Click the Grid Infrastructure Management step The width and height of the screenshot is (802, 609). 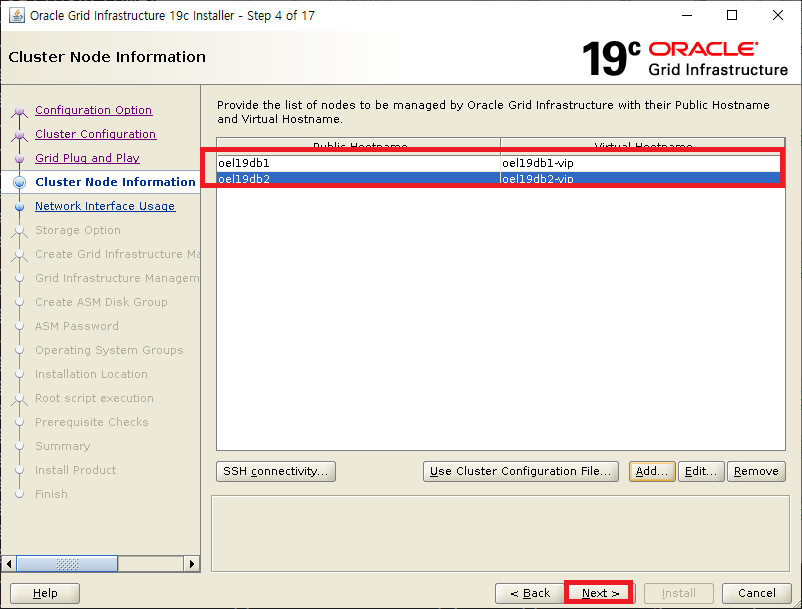117,278
